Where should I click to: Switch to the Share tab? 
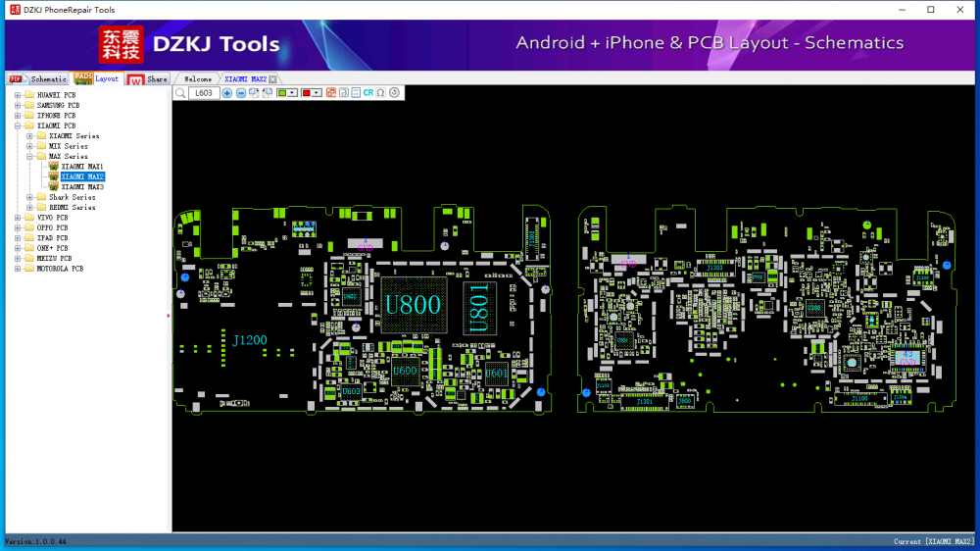pyautogui.click(x=148, y=79)
